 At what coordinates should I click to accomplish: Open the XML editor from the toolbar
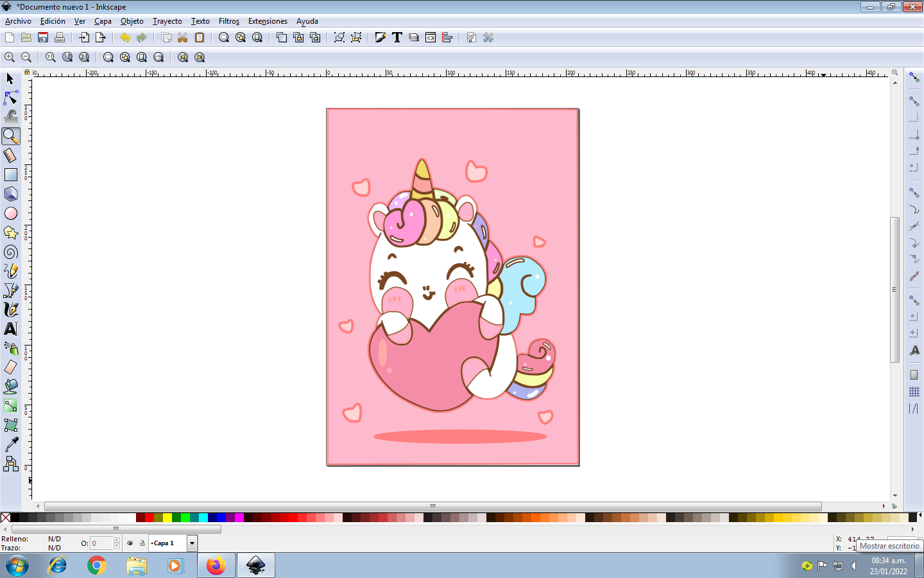pos(431,38)
